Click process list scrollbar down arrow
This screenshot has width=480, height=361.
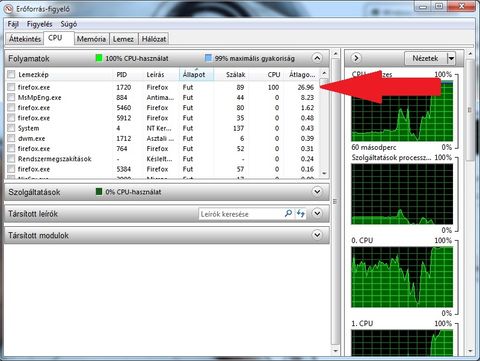click(324, 173)
